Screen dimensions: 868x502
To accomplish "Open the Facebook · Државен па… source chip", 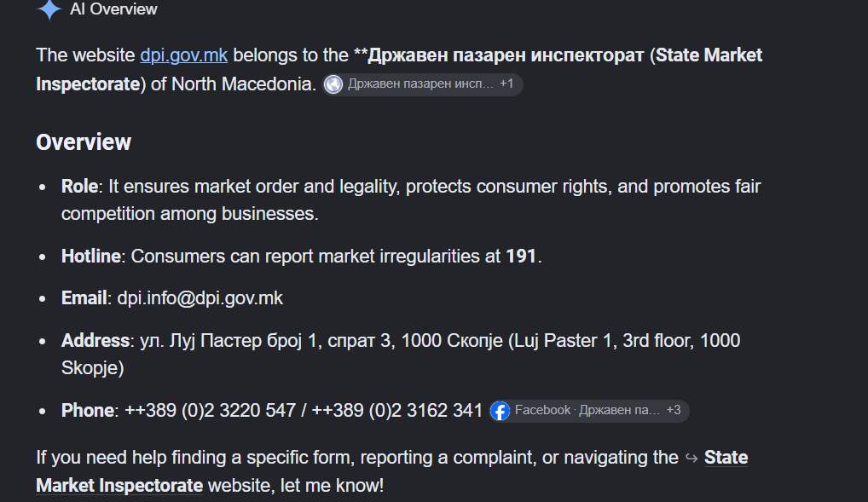I will coord(589,411).
